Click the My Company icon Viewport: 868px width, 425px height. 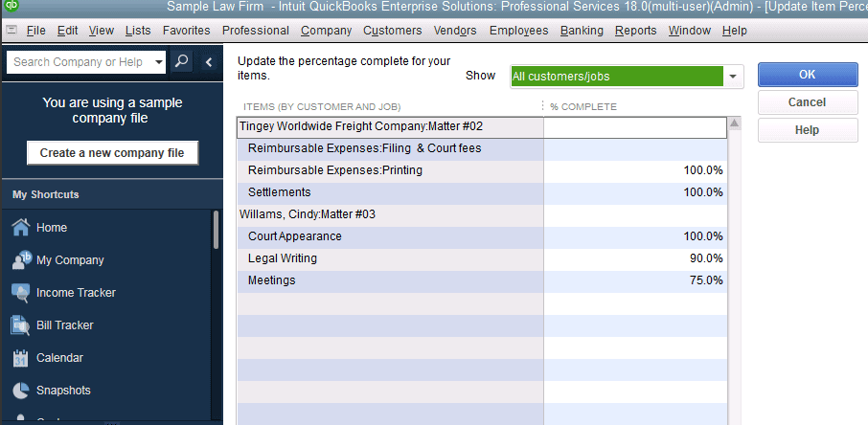coord(21,260)
